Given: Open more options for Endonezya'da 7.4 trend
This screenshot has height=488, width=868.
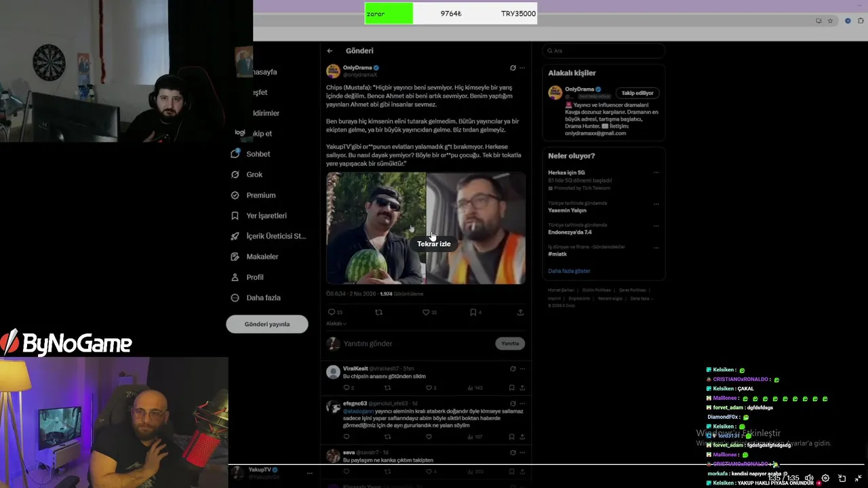Looking at the screenshot, I should [656, 226].
